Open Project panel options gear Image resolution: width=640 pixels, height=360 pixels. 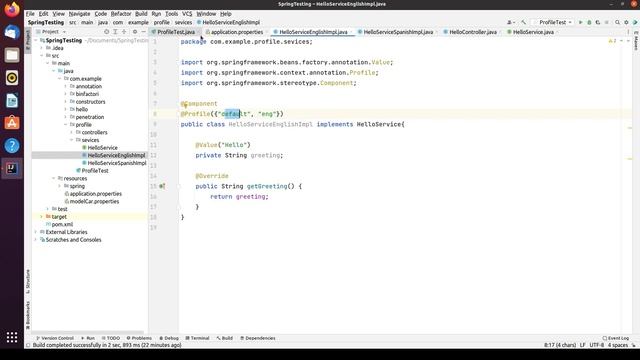pos(135,32)
